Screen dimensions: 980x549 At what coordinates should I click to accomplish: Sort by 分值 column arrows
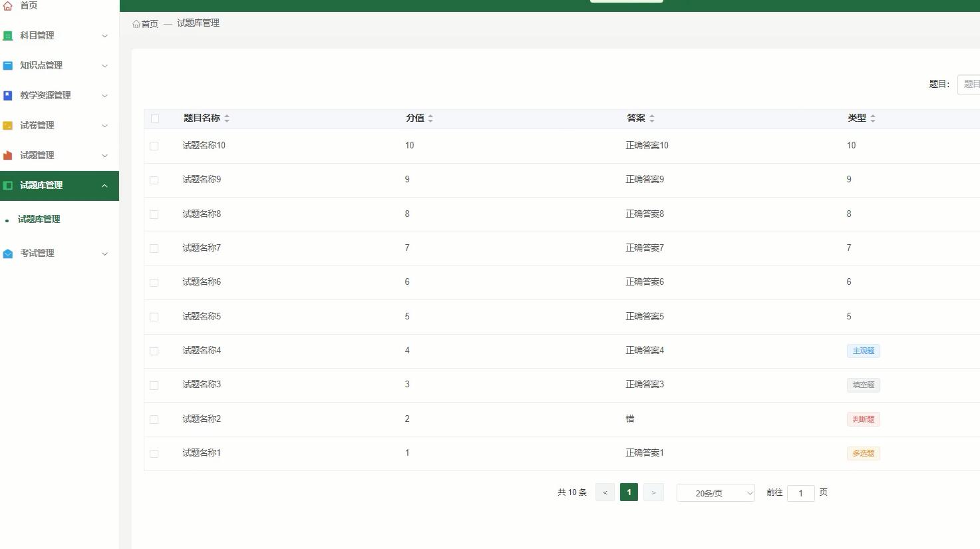pos(430,118)
